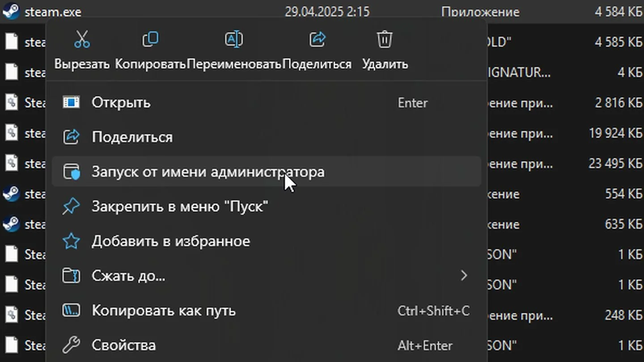
Task: Click the Приложение type cell of steam.exe
Action: point(480,12)
